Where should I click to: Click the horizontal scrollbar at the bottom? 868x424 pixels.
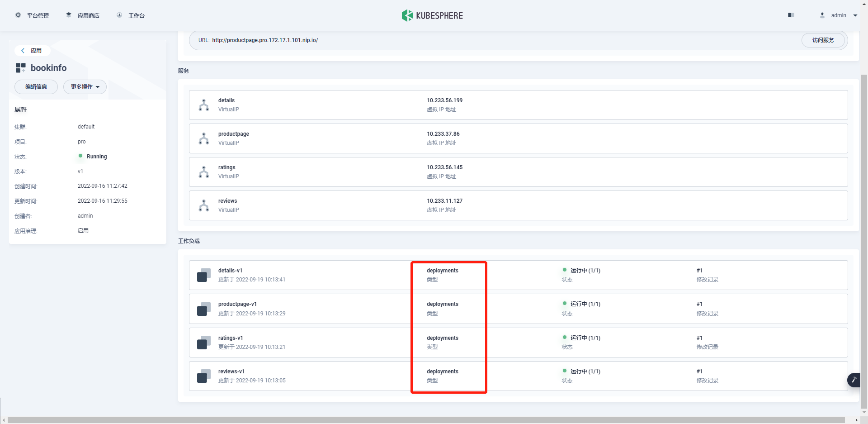click(x=426, y=420)
